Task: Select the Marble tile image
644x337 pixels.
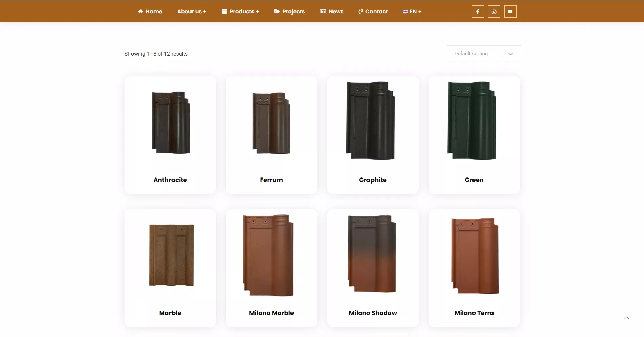Action: pos(171,255)
